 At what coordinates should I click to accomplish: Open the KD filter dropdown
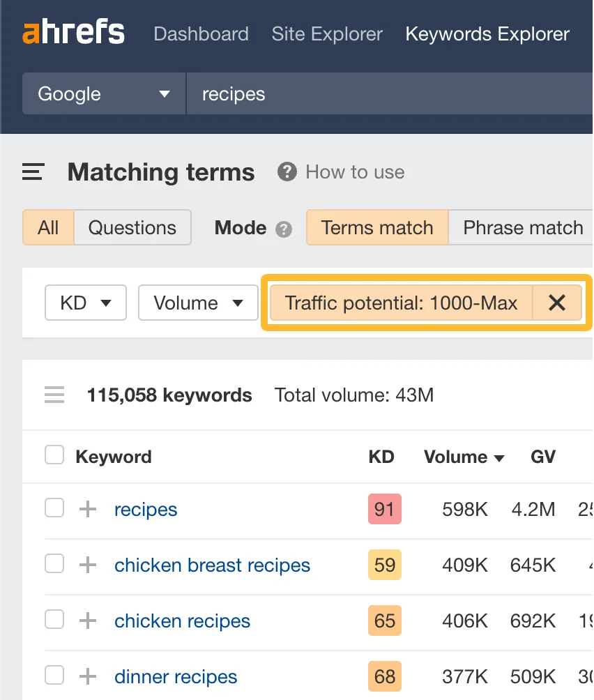tap(86, 303)
